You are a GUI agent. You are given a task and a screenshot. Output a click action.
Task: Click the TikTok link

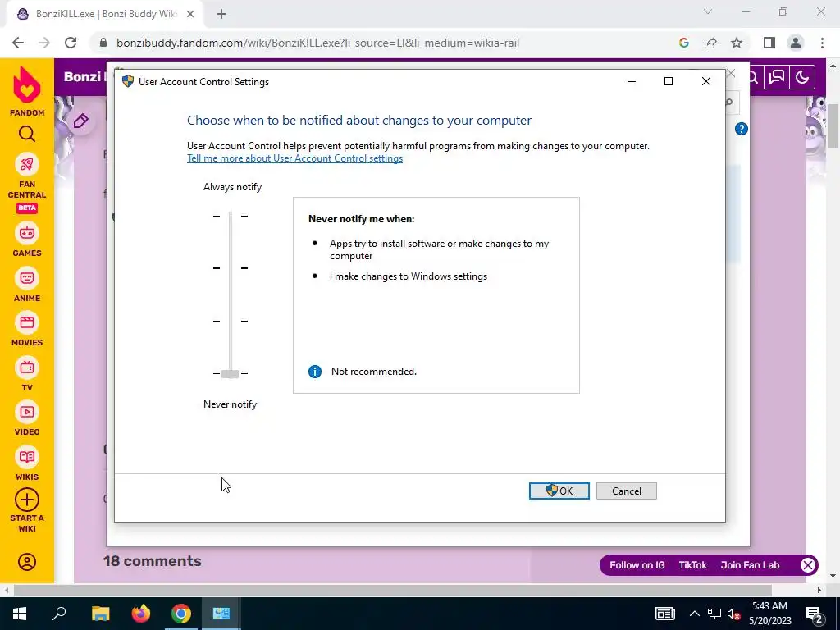coord(692,565)
